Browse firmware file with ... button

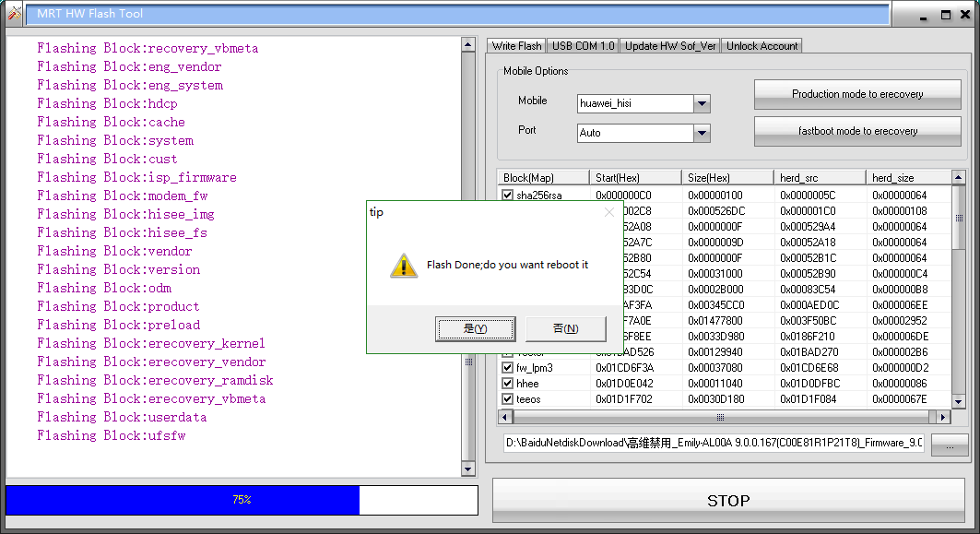coord(950,445)
